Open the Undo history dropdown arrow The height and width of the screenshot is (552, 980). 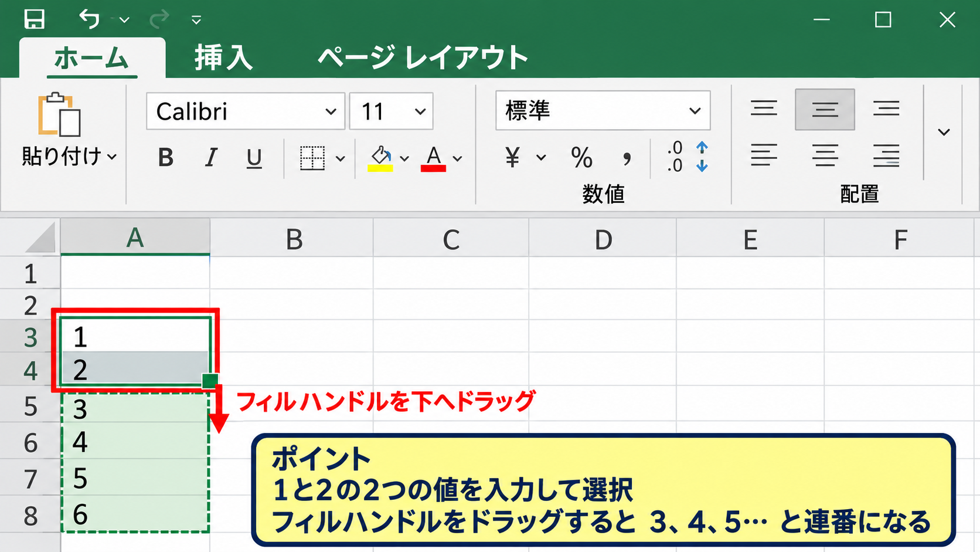[124, 20]
